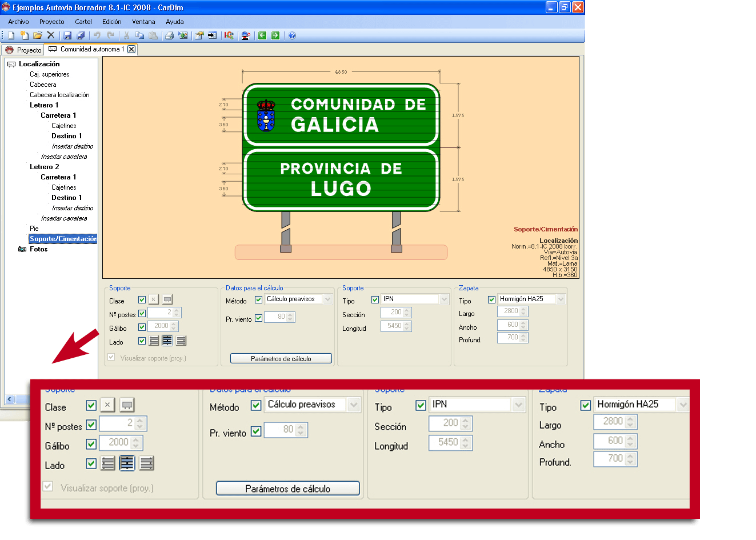Uncheck the Pr. viento checkbox in main window

[x=258, y=318]
